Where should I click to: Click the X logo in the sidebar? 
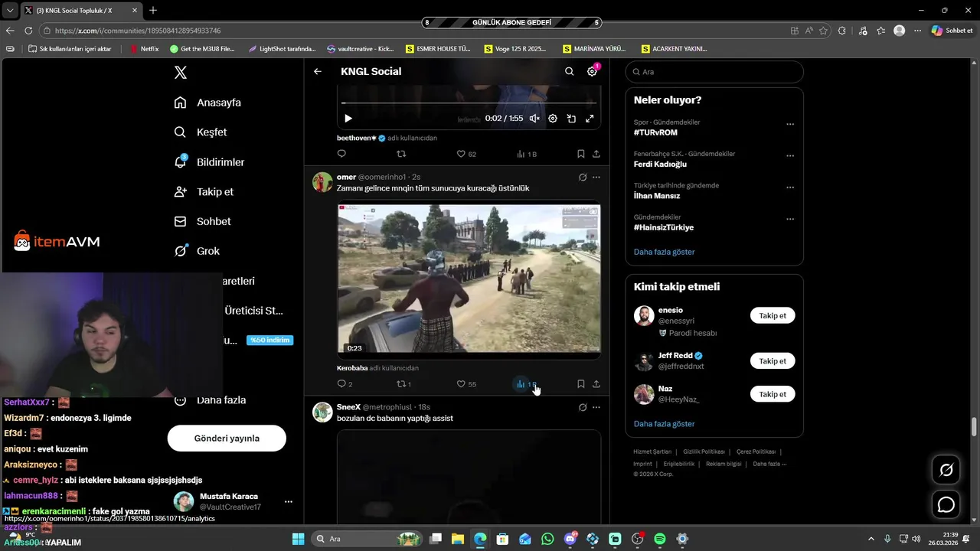pyautogui.click(x=180, y=73)
